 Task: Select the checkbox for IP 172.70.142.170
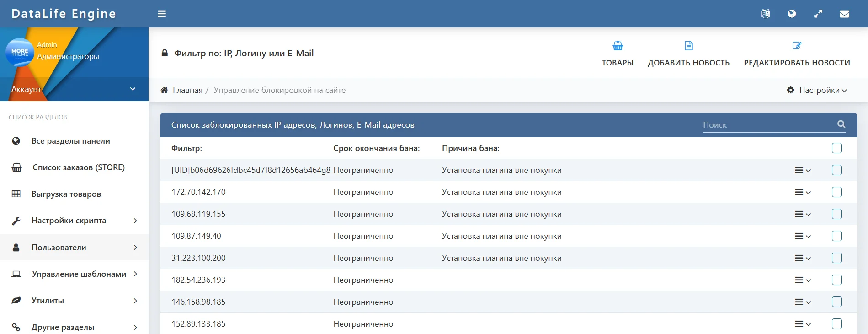[837, 192]
